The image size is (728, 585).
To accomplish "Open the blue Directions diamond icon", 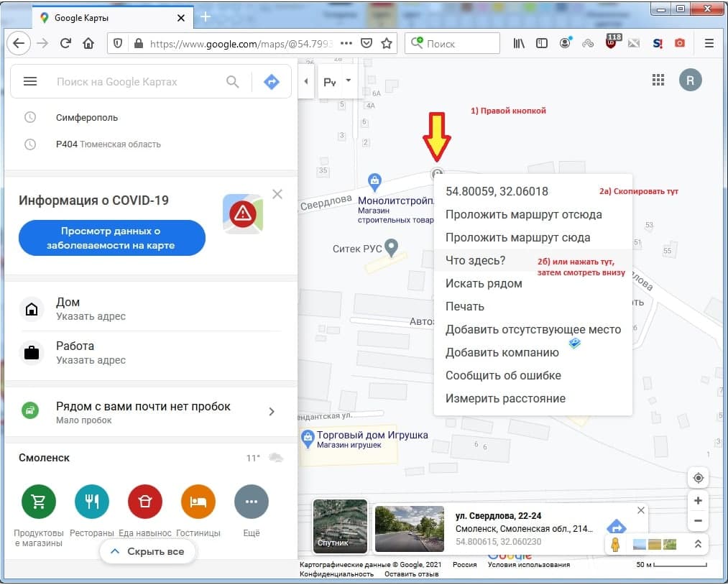I will pyautogui.click(x=272, y=82).
